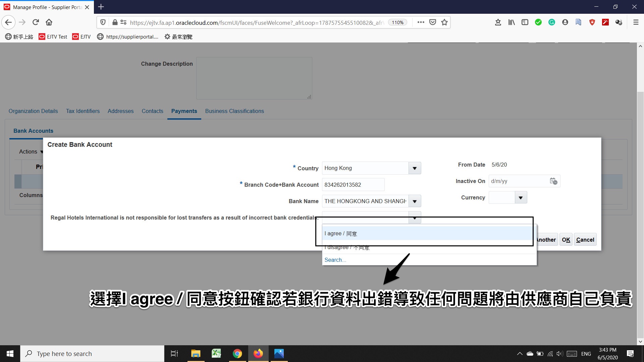Open the Firefox hamburger menu
644x362 pixels.
[x=636, y=22]
